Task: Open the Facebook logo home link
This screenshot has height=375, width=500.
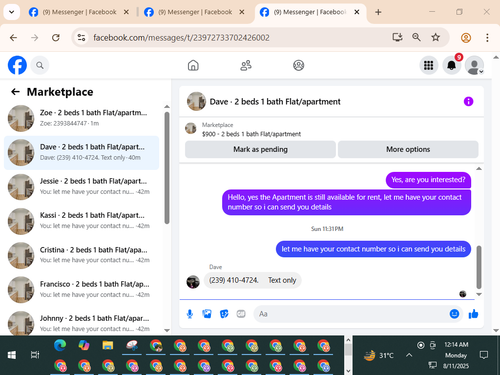Action: pyautogui.click(x=17, y=65)
